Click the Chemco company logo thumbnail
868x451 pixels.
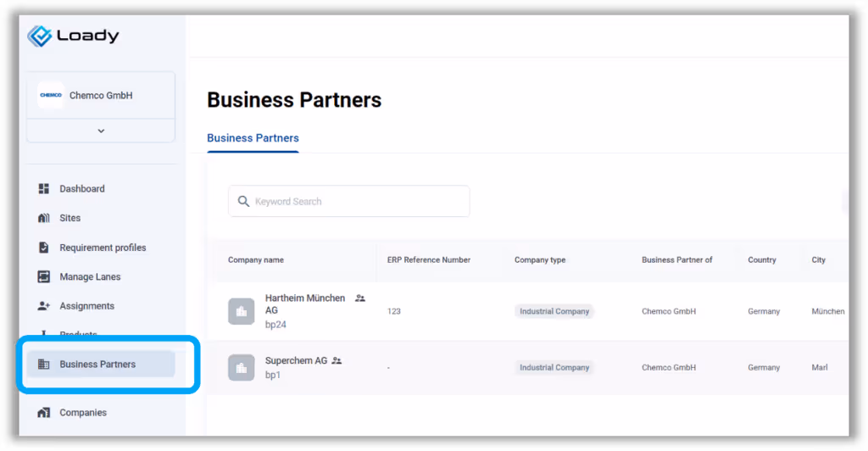(x=50, y=95)
